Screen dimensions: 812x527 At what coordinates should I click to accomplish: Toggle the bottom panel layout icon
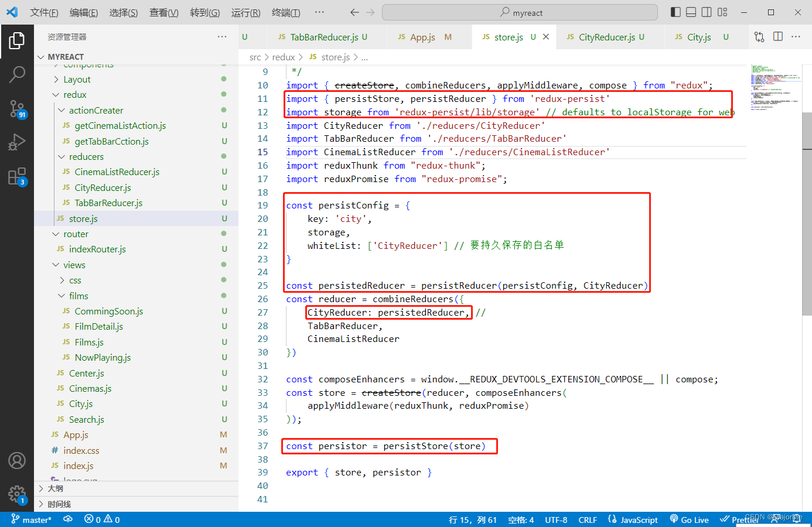(x=691, y=12)
